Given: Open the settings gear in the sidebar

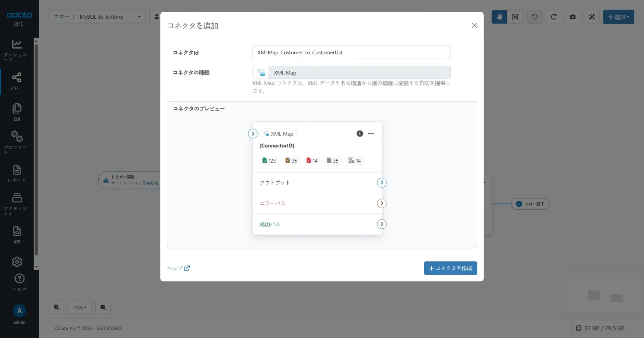Looking at the screenshot, I should click(17, 262).
